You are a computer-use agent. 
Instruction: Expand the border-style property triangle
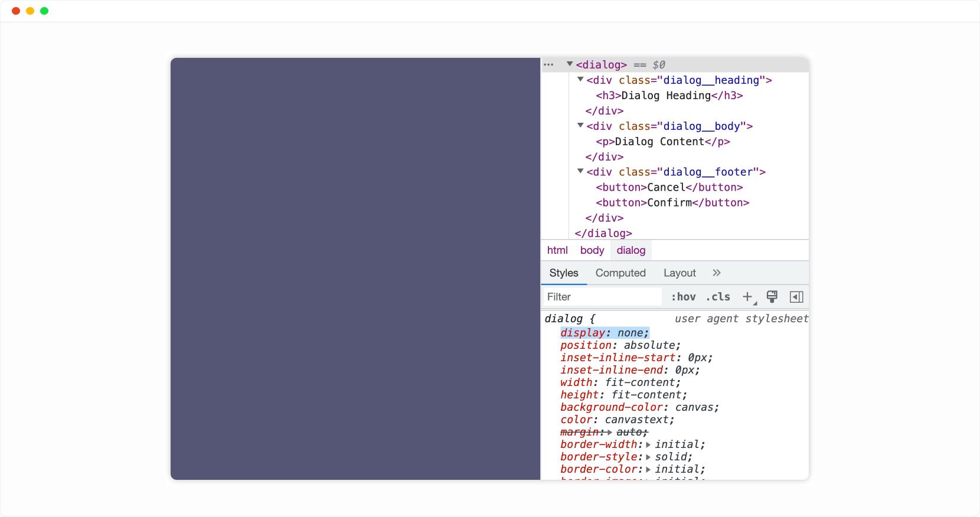648,457
